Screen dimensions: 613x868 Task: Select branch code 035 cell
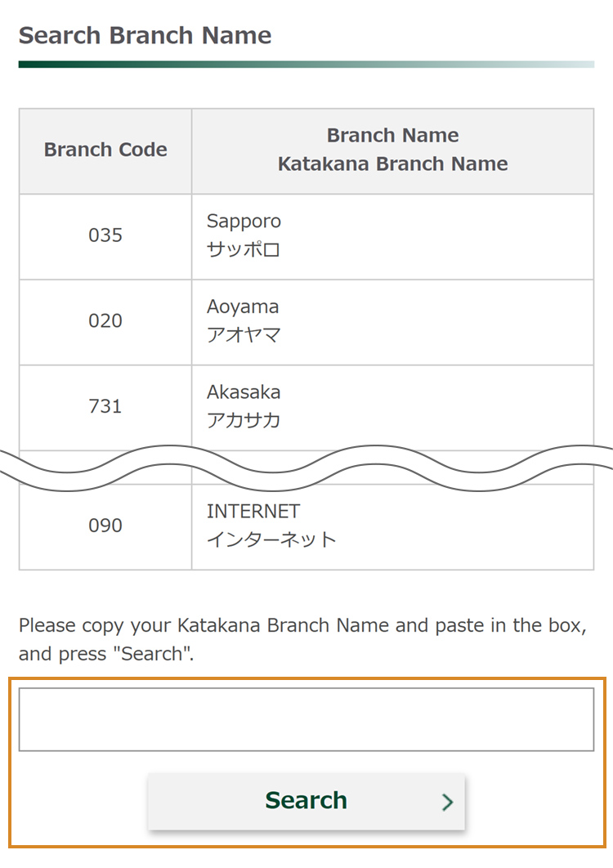click(105, 236)
